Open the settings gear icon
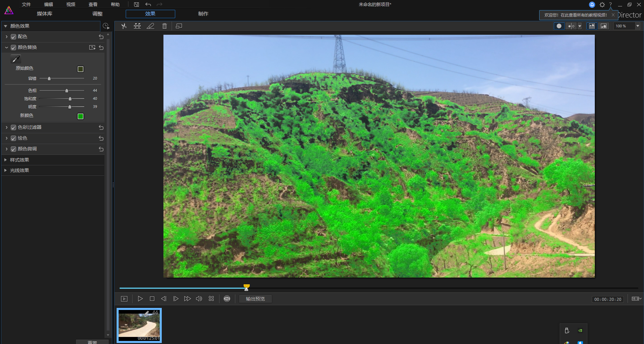Image resolution: width=644 pixels, height=344 pixels. [x=602, y=5]
